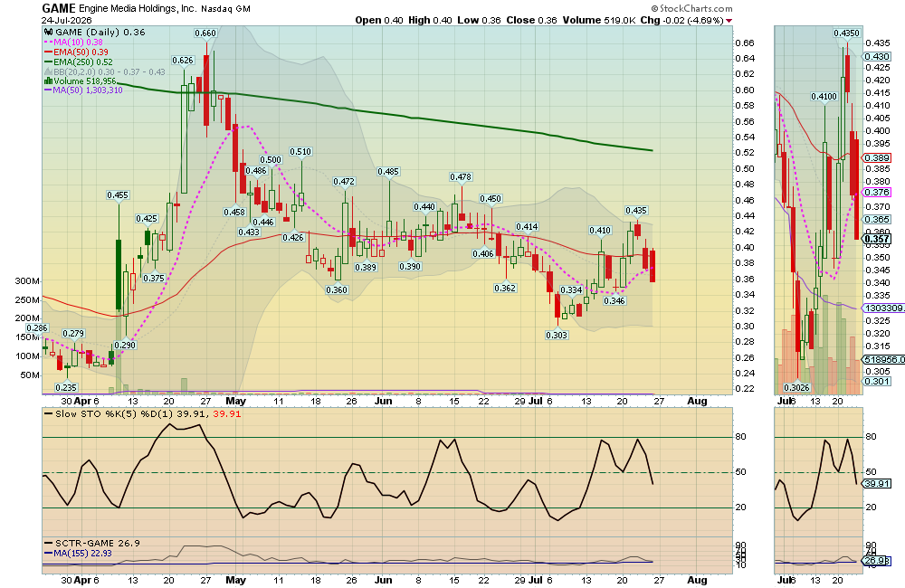Click the 0.360 price label
This screenshot has height=588, width=905.
click(x=337, y=289)
